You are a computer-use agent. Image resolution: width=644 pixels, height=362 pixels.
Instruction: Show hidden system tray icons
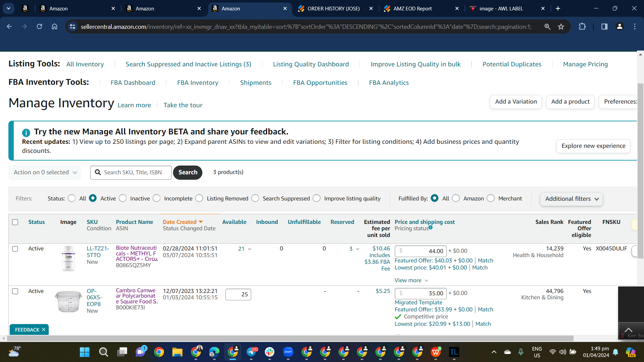click(x=494, y=352)
